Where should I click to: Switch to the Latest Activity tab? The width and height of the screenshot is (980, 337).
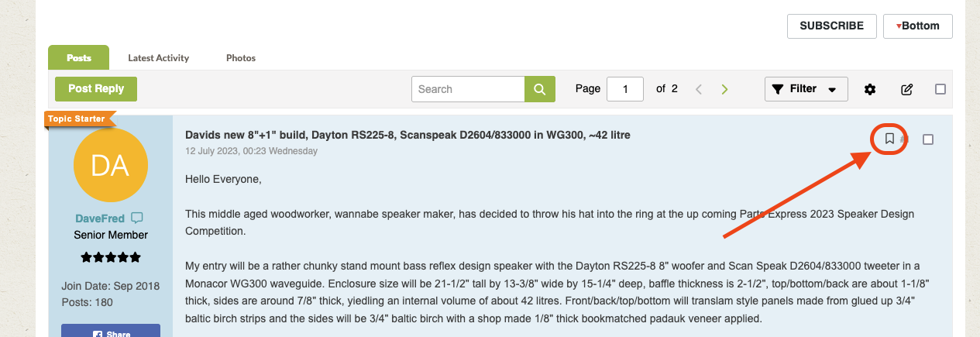pyautogui.click(x=158, y=58)
